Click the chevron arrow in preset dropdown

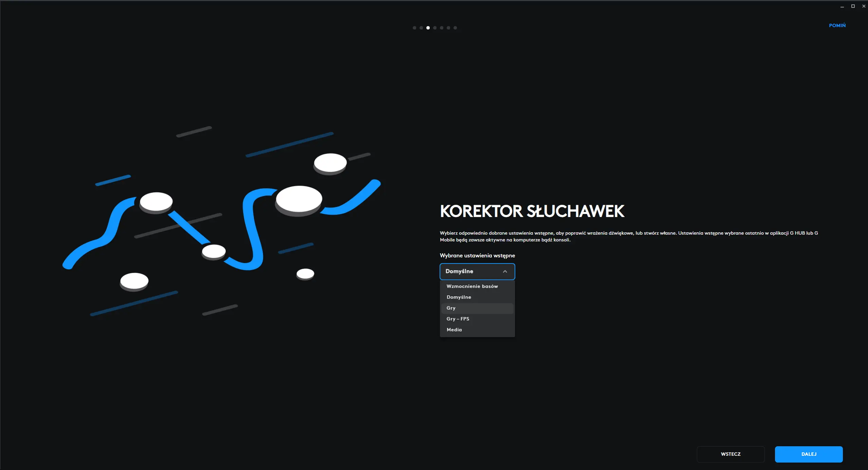[505, 271]
